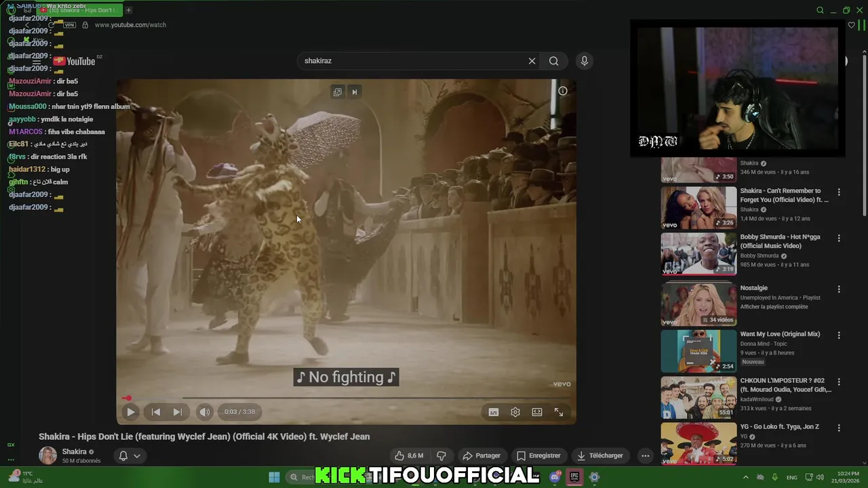
Task: Open Can't Remember to Forget You thumbnail
Action: pos(698,208)
